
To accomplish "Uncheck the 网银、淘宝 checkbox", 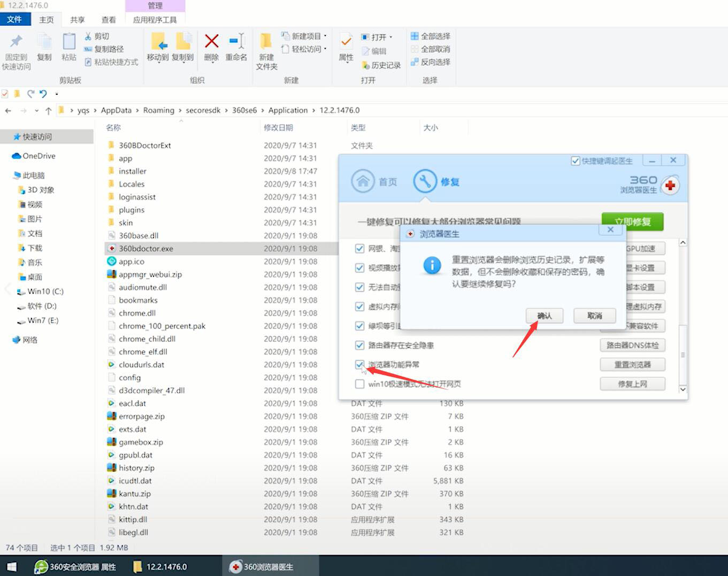I will [x=360, y=249].
